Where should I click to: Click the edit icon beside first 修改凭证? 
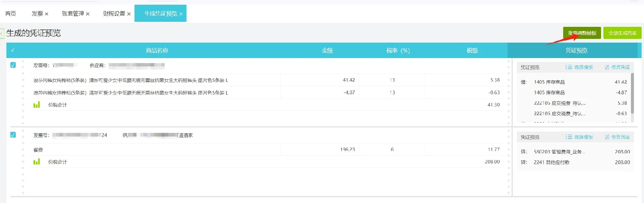(x=607, y=67)
